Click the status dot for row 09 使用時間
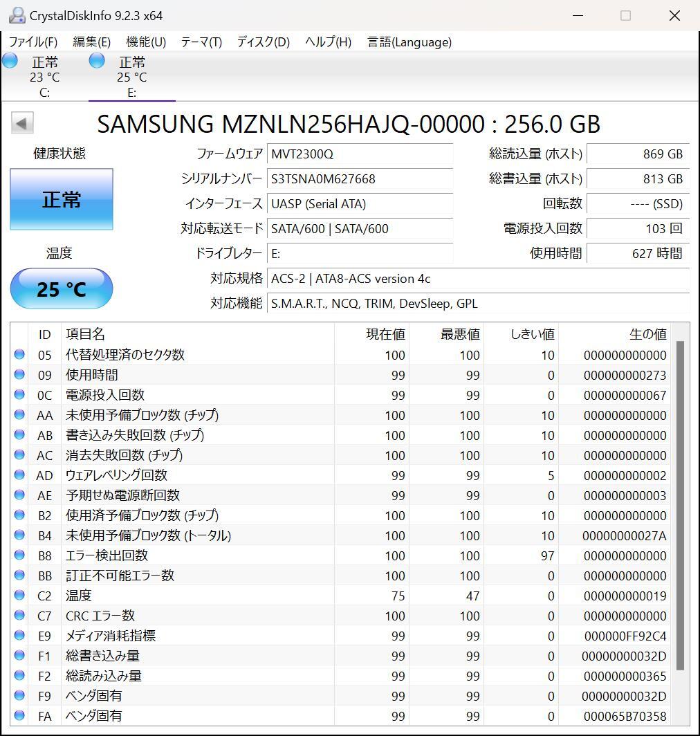The image size is (700, 736). pyautogui.click(x=19, y=374)
